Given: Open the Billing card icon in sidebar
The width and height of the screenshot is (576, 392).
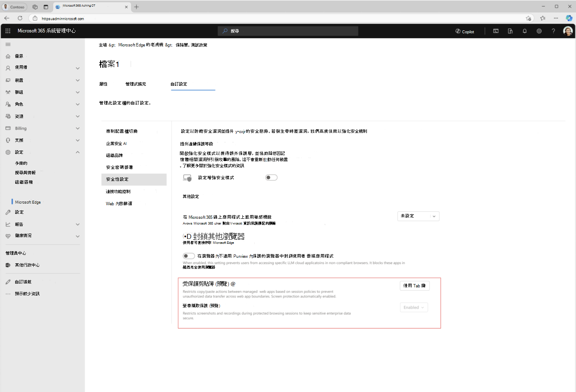Looking at the screenshot, I should [8, 128].
